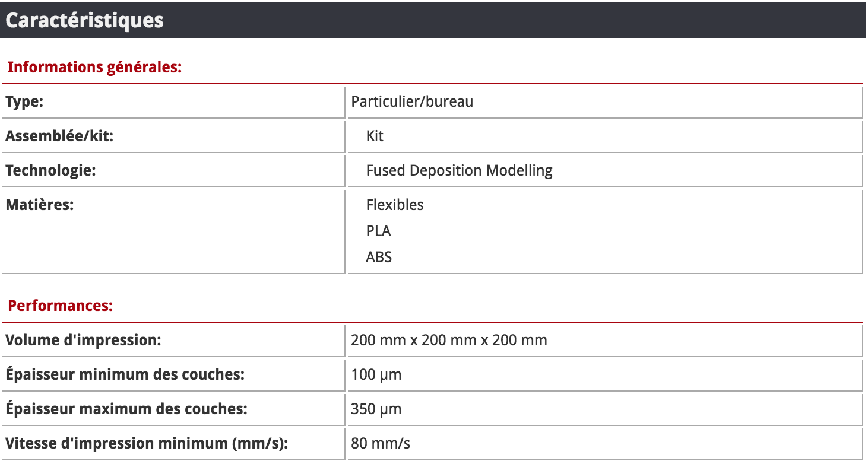Click the Performances section heading

pyautogui.click(x=60, y=306)
